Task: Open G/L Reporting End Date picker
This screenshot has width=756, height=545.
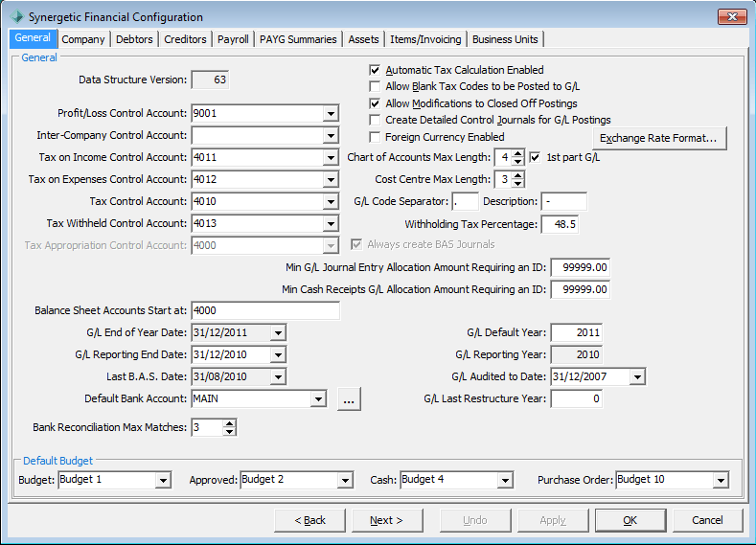Action: coord(278,355)
